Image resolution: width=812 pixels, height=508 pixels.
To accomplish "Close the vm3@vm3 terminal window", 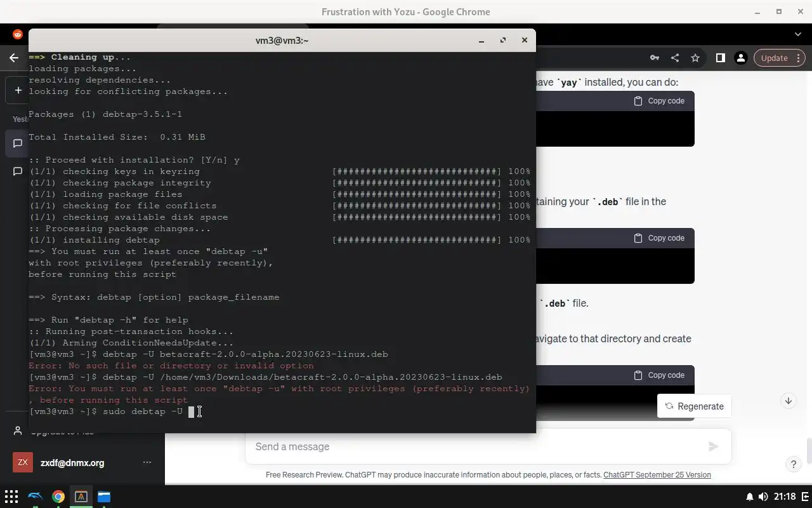I will pos(525,40).
